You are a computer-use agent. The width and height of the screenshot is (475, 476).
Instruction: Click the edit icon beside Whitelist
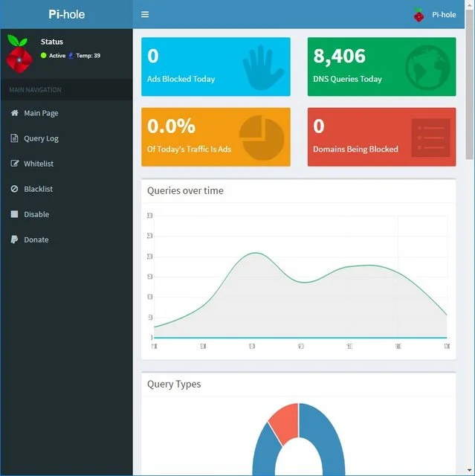click(15, 164)
